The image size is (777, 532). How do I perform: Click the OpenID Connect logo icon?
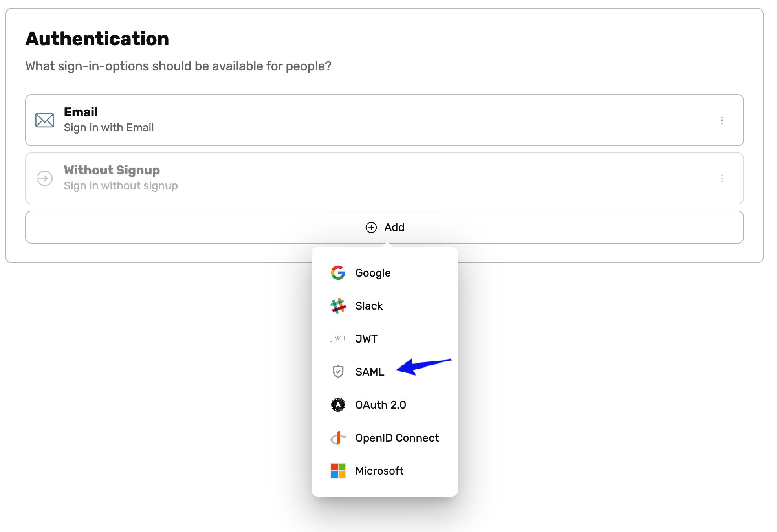(x=338, y=438)
